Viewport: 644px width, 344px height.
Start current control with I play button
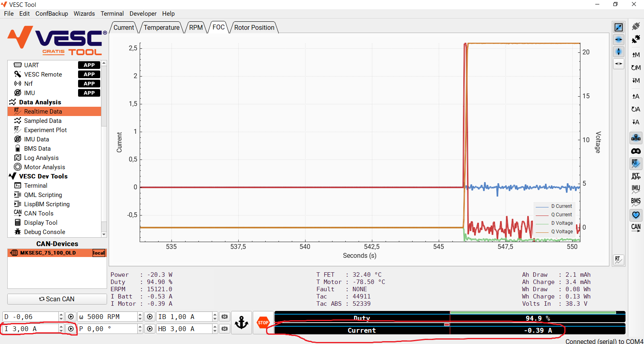tap(71, 329)
